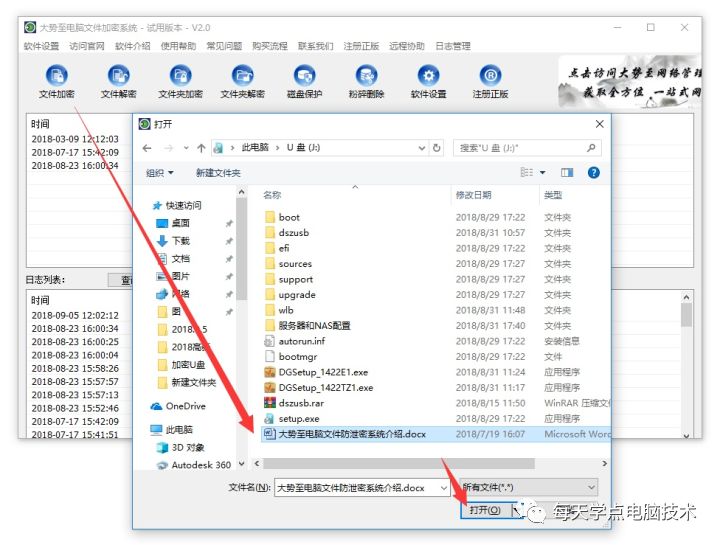Click the 此电脑 breadcrumb chevron

(x=278, y=148)
